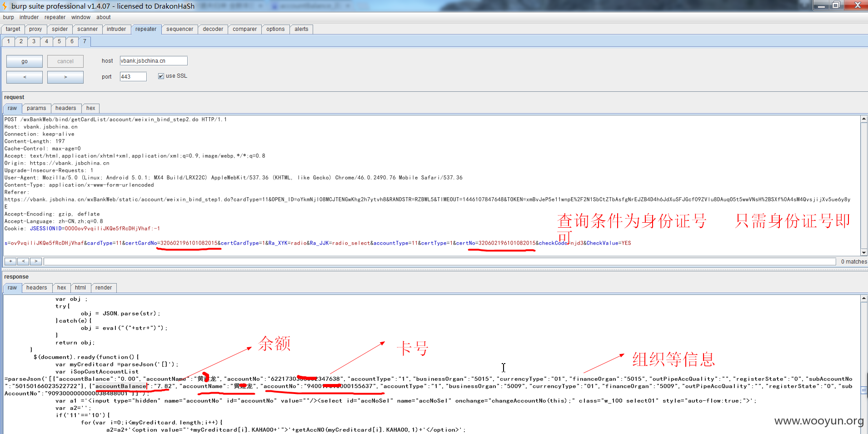The width and height of the screenshot is (868, 434).
Task: Edit the host field vbank.jsbchina.cn
Action: pos(154,61)
